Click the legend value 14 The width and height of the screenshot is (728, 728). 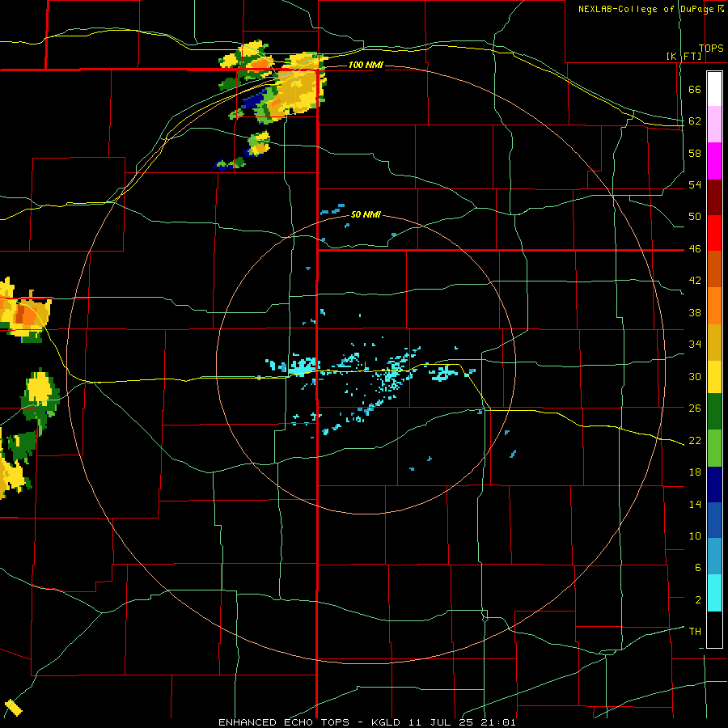tap(695, 504)
